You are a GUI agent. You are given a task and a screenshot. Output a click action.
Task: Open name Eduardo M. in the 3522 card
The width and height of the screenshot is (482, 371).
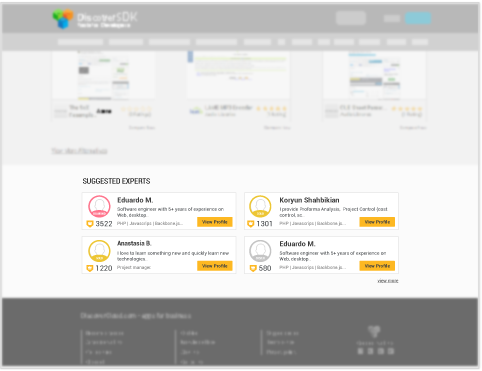point(135,200)
